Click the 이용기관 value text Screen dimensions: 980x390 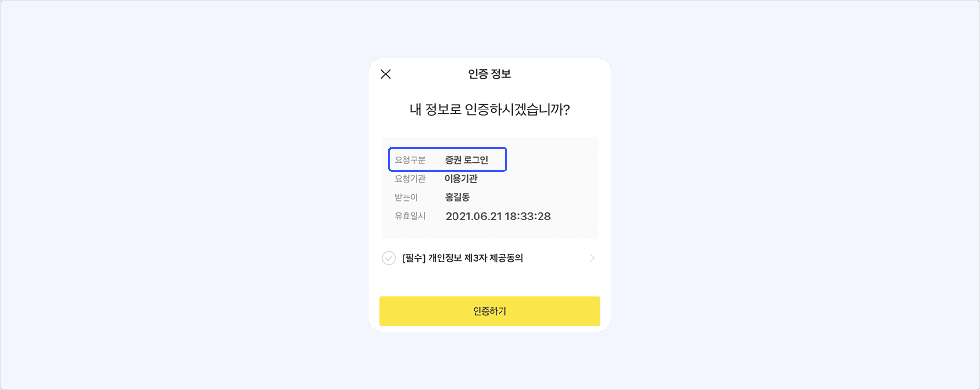(461, 179)
